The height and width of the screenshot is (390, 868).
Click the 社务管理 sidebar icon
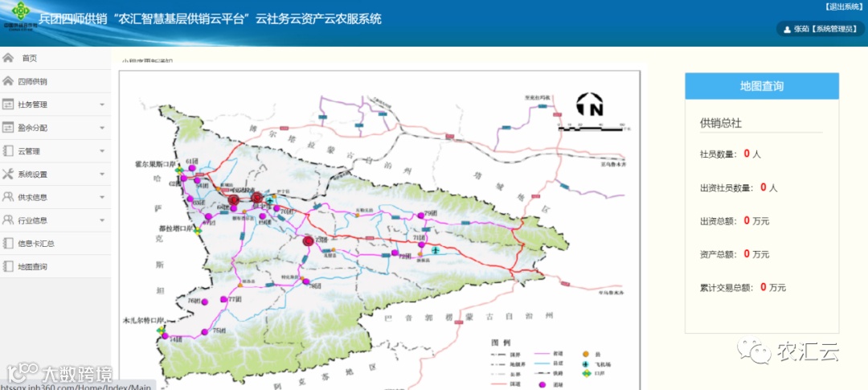8,105
